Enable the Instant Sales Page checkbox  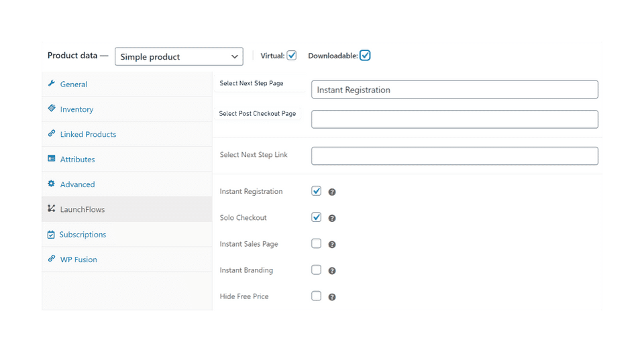[x=317, y=243]
